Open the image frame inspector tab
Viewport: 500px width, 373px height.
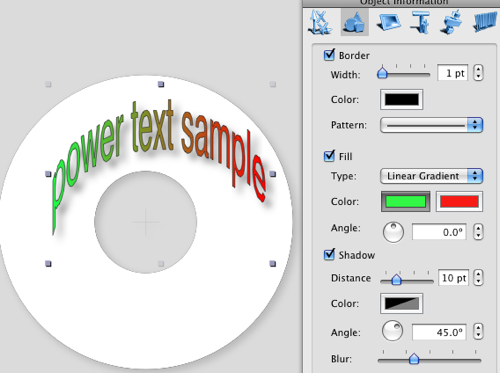click(x=388, y=22)
